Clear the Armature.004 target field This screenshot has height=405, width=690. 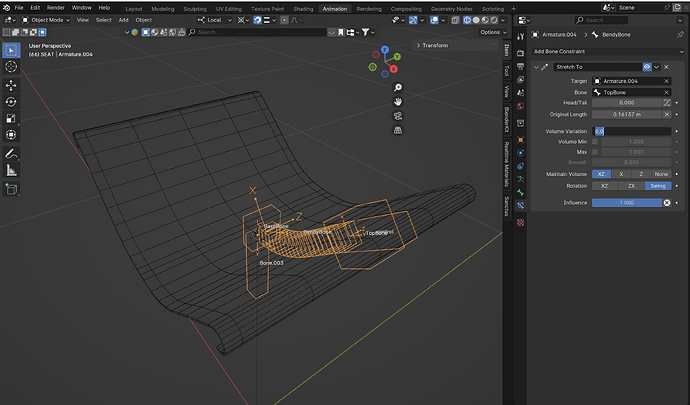(666, 81)
